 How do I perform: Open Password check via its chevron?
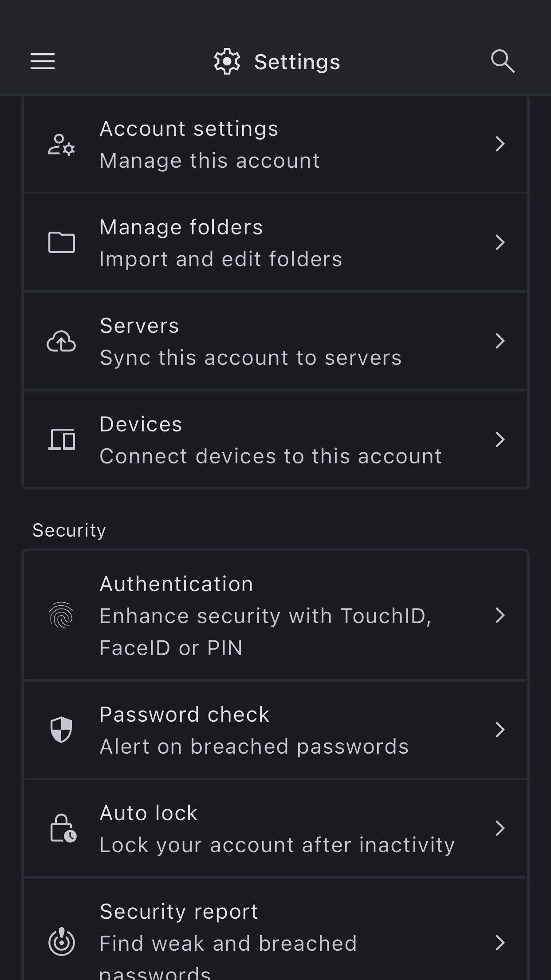coord(500,730)
